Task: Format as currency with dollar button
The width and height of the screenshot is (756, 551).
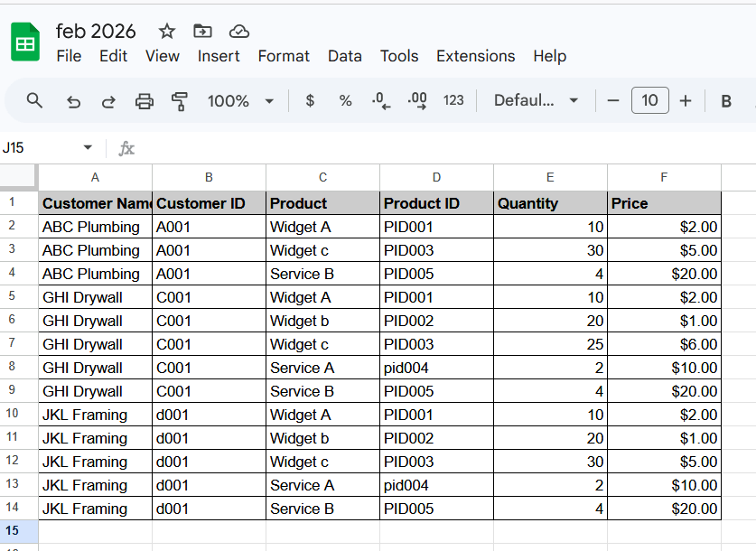Action: pos(310,101)
